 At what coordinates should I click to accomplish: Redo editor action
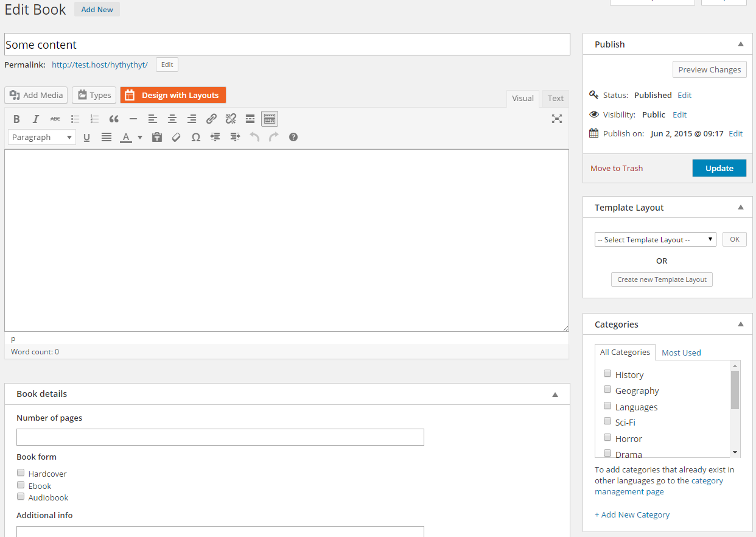click(274, 137)
